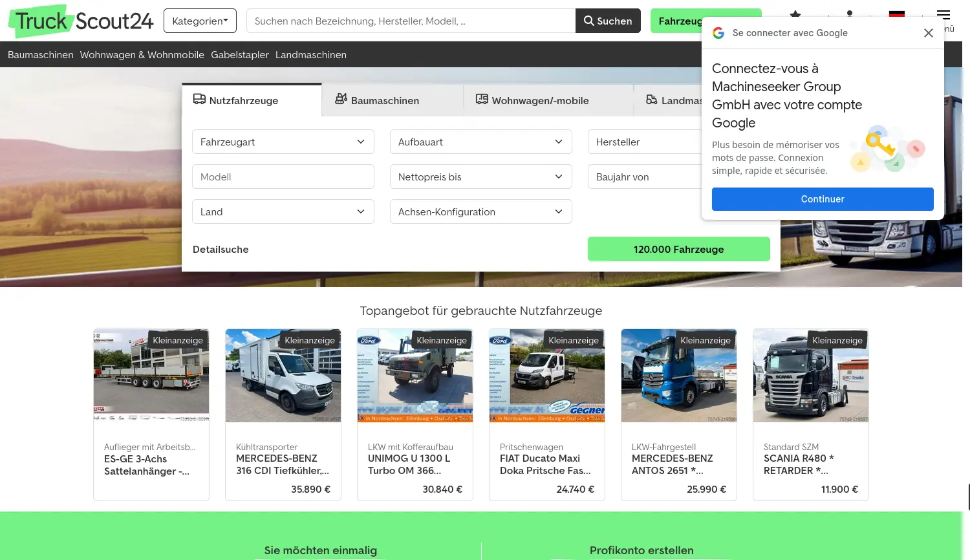Image resolution: width=970 pixels, height=560 pixels.
Task: Click the blue Continuer button
Action: click(823, 199)
